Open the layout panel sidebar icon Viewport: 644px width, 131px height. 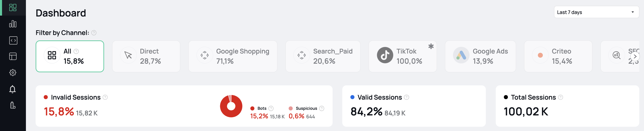point(13,56)
